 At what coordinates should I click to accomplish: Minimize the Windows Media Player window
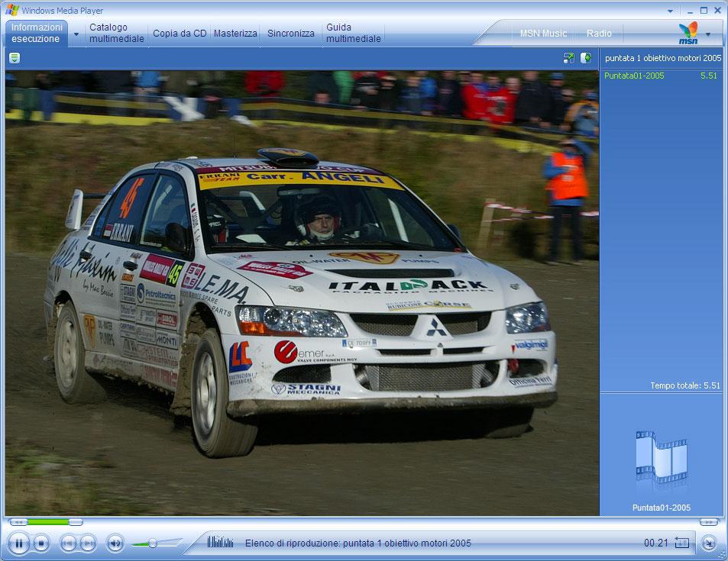point(691,11)
